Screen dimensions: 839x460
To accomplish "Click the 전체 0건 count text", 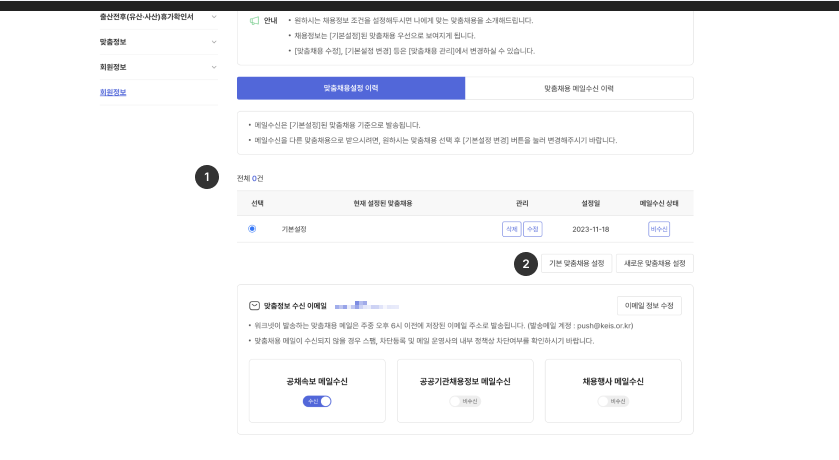I will tap(250, 178).
